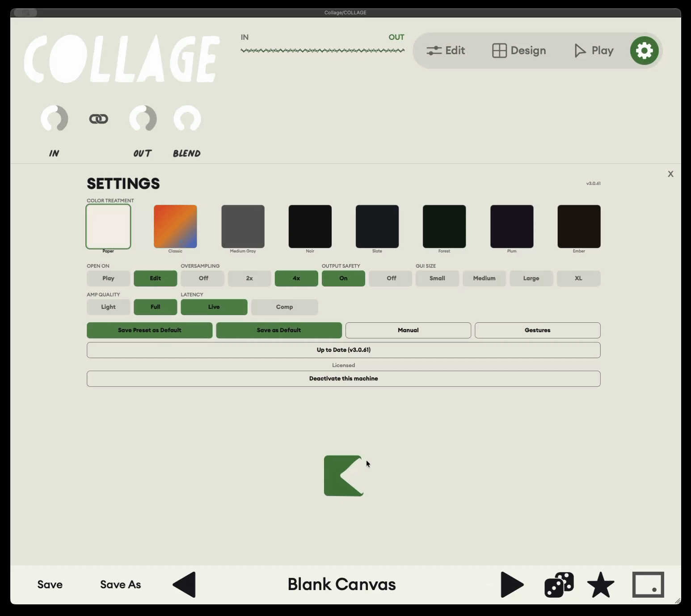This screenshot has height=616, width=691.
Task: Click the window size rectangle icon
Action: pyautogui.click(x=648, y=584)
